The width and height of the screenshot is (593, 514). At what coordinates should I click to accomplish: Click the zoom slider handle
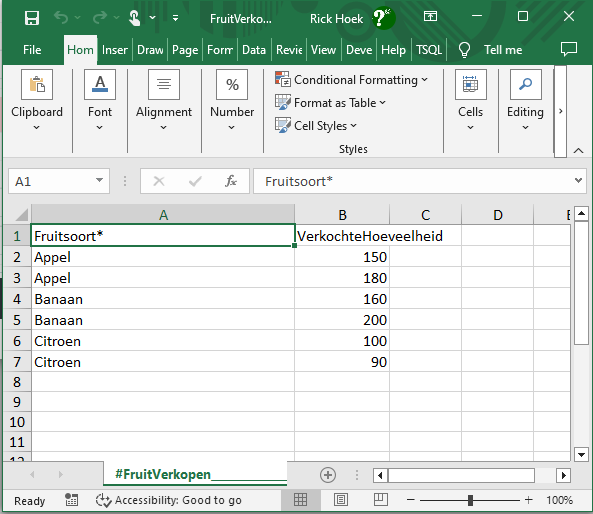[470, 500]
